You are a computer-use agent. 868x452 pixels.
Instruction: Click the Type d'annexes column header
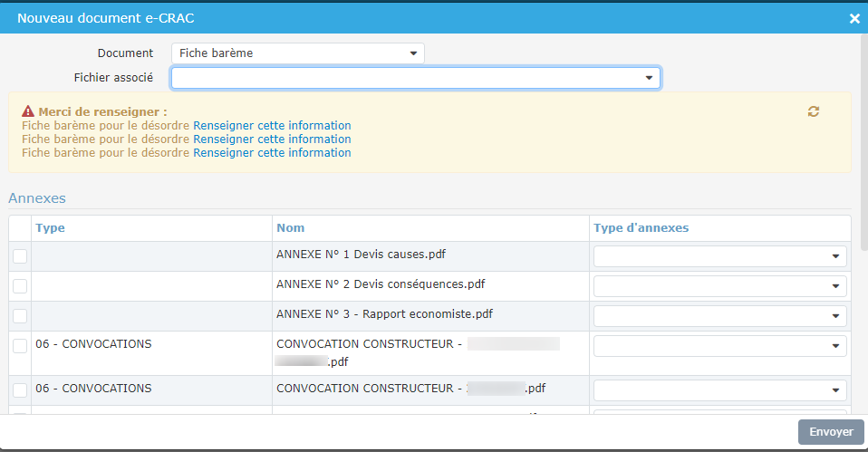[x=641, y=228]
